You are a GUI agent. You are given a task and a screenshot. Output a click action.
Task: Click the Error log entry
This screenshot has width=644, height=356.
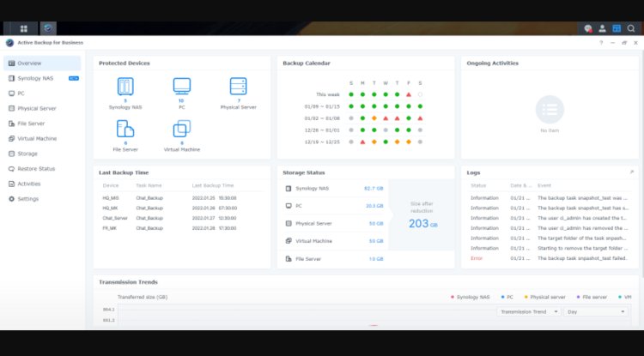550,258
